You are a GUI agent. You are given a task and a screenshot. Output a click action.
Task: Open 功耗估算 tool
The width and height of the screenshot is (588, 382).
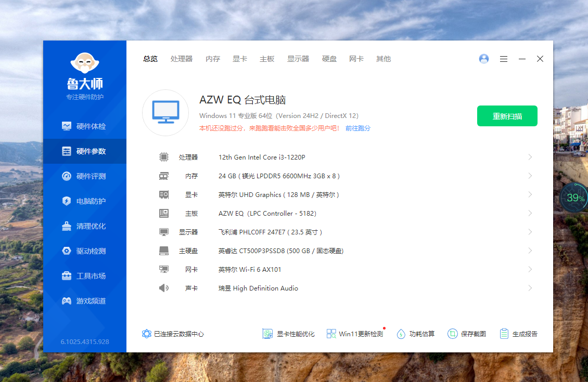(415, 334)
